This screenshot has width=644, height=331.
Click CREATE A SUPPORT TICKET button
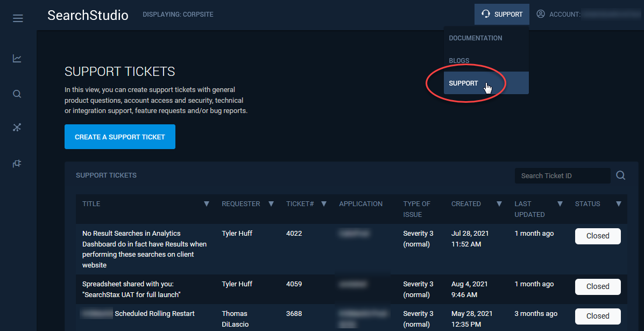tap(119, 137)
